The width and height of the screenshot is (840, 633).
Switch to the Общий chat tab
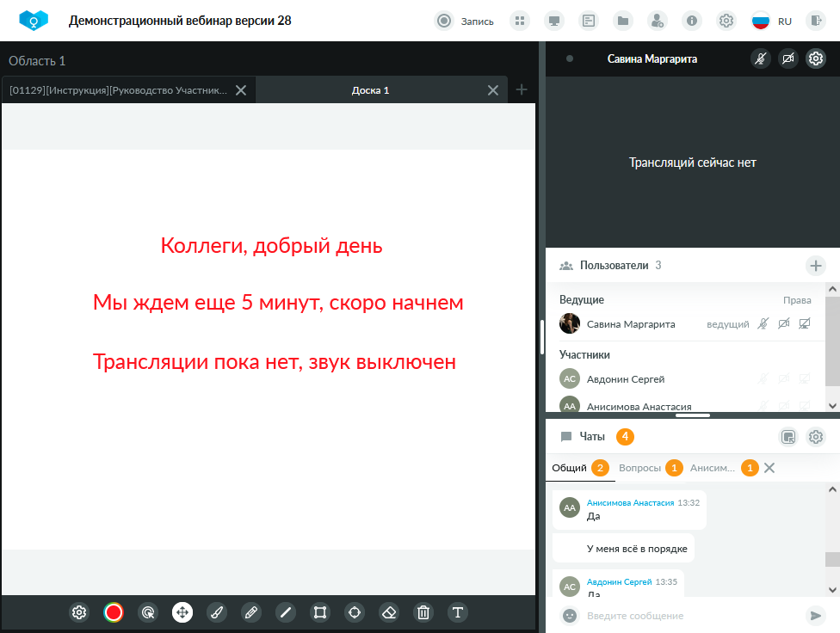click(580, 468)
